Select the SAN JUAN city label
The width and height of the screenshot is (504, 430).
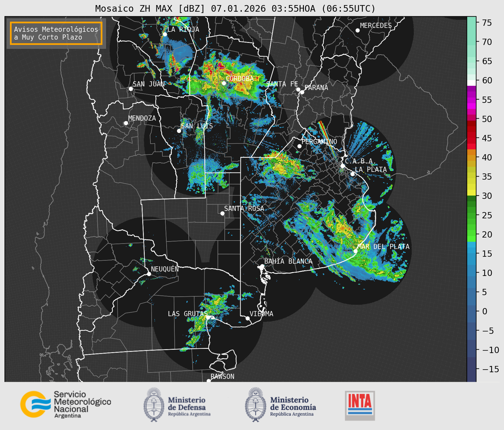[149, 84]
